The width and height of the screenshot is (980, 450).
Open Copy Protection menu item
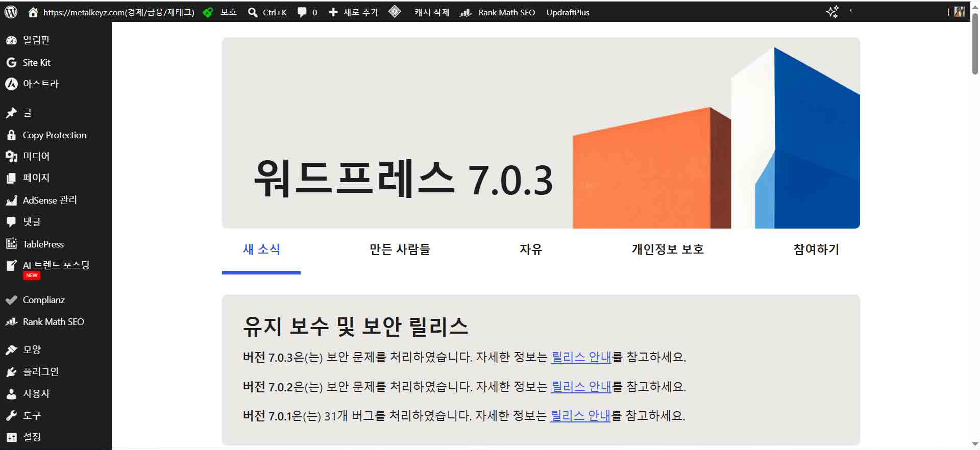coord(56,135)
